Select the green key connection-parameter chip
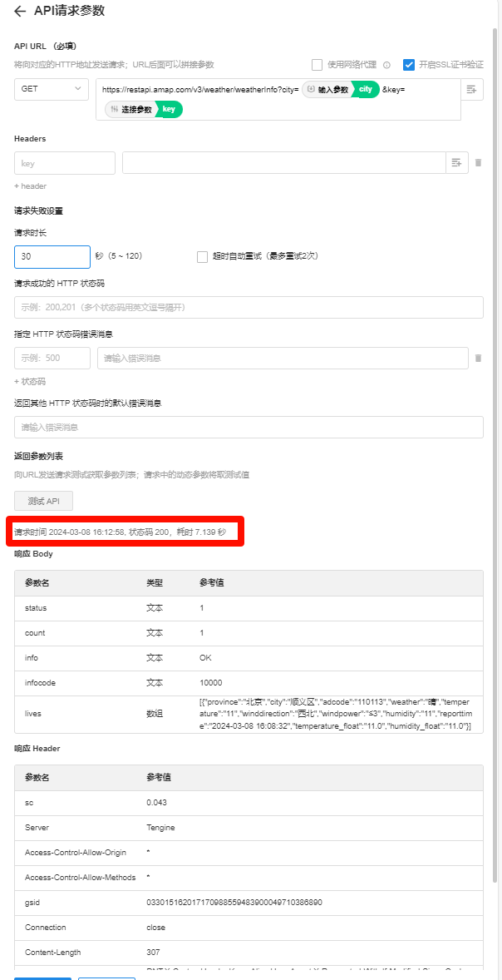The image size is (502, 980). click(170, 109)
